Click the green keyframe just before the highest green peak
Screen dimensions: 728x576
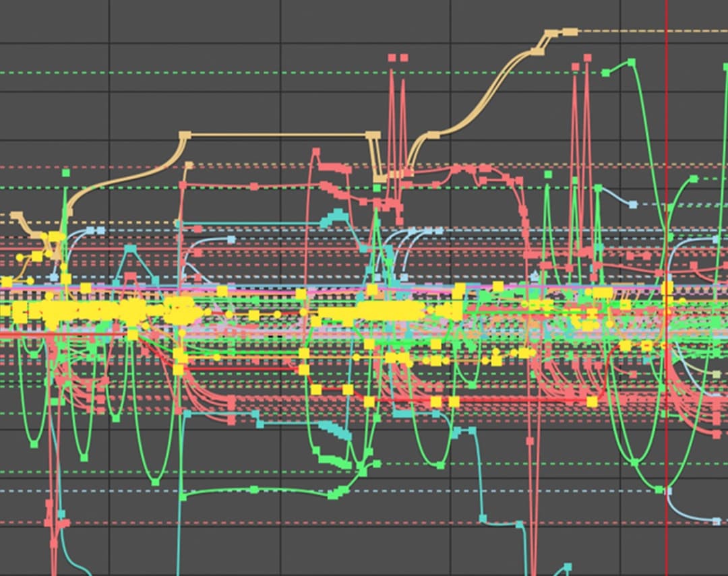click(x=606, y=72)
